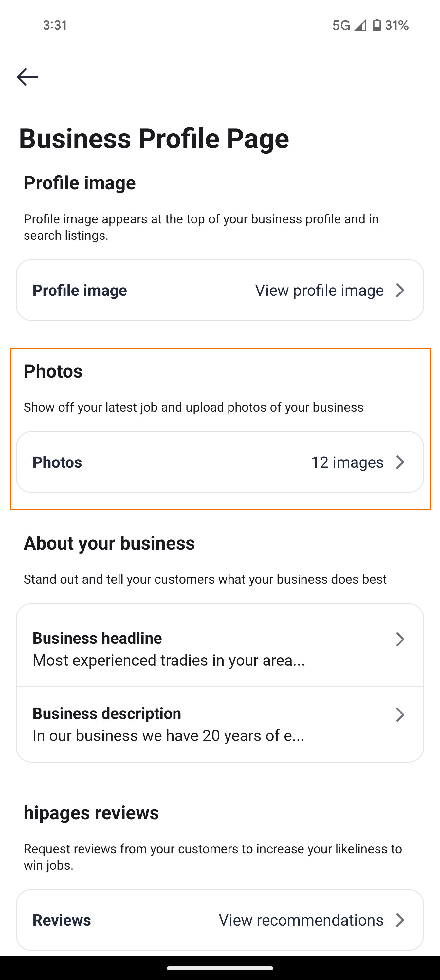Open Reviews row chevron arrow

tap(400, 920)
